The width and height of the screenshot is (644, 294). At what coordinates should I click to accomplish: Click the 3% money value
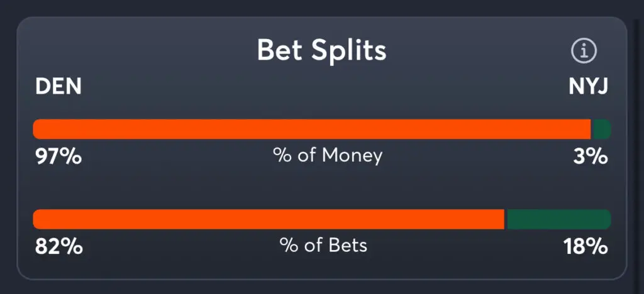[x=591, y=156]
